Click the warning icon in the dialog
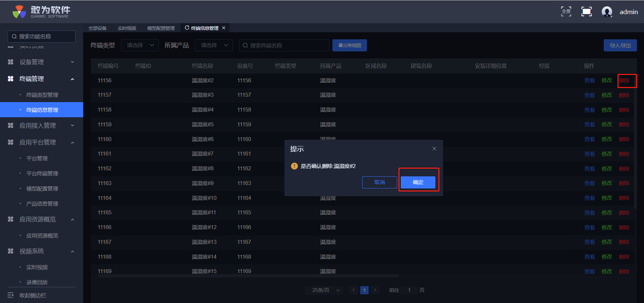 point(294,166)
